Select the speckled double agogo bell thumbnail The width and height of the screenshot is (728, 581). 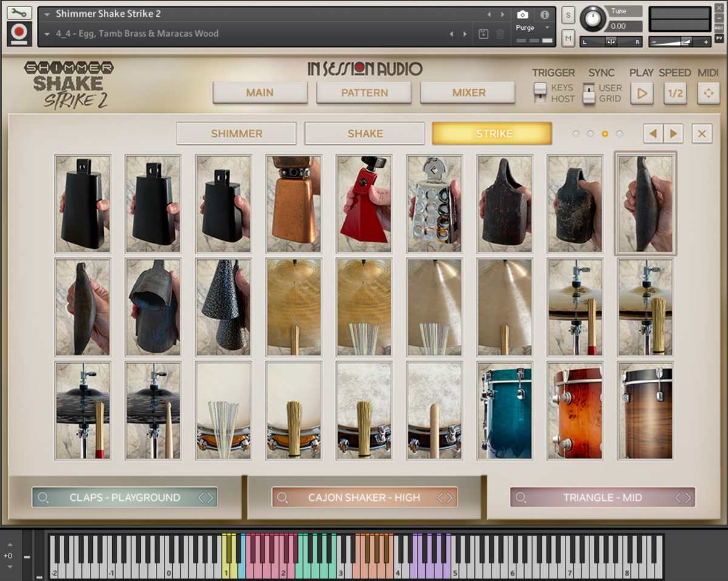tap(223, 307)
